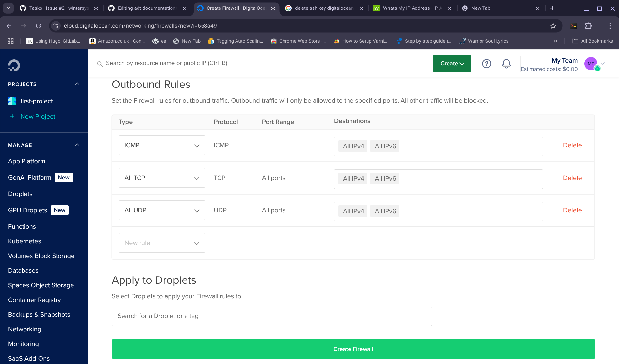
Task: Click the MT team avatar
Action: coord(591,64)
